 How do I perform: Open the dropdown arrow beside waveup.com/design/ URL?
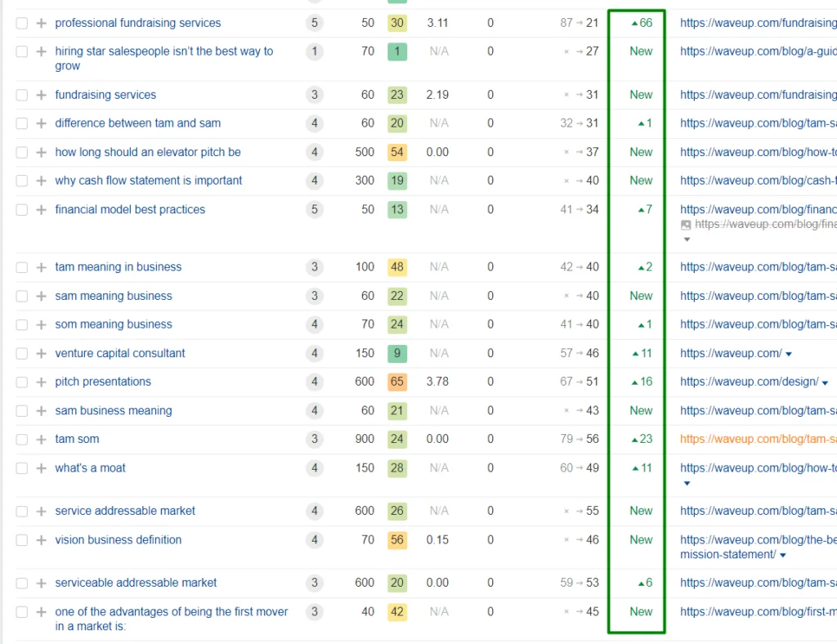pos(826,382)
